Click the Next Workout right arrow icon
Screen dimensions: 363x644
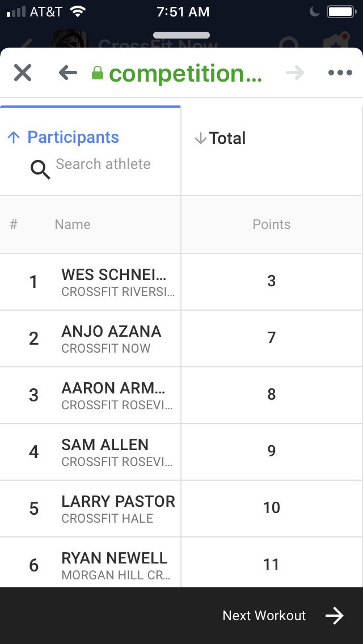(x=335, y=616)
